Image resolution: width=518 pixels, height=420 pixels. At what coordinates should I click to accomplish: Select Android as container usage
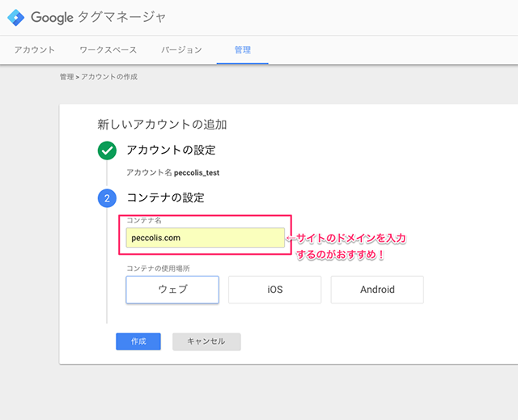click(377, 290)
